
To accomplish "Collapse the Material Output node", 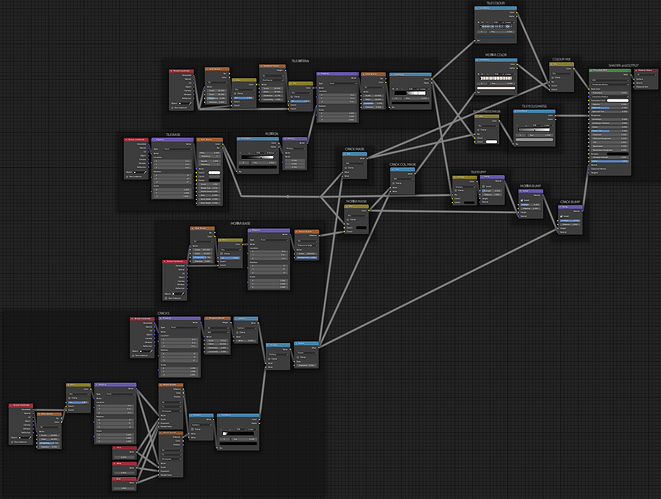I will [637, 70].
